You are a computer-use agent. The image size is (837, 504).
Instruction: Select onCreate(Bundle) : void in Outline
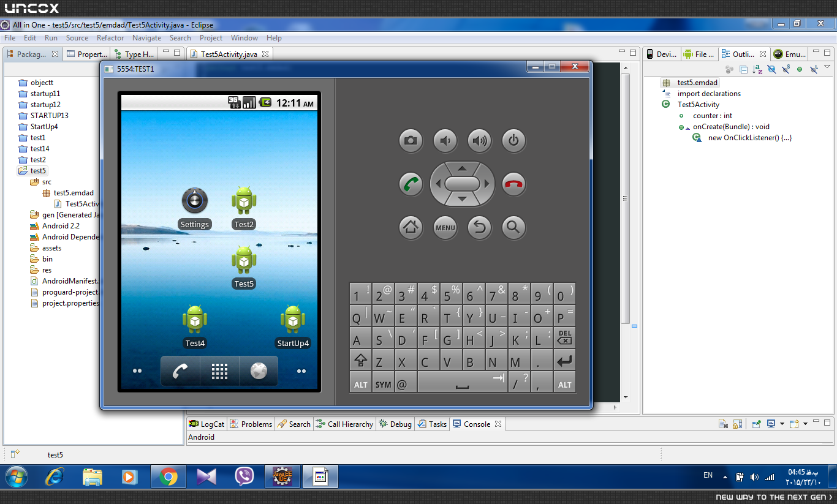coord(731,127)
